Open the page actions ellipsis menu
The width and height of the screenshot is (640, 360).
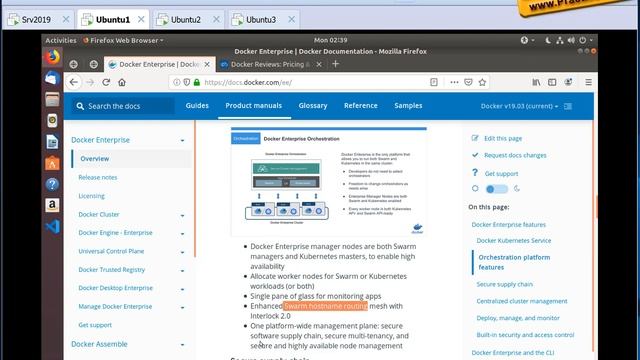point(454,82)
